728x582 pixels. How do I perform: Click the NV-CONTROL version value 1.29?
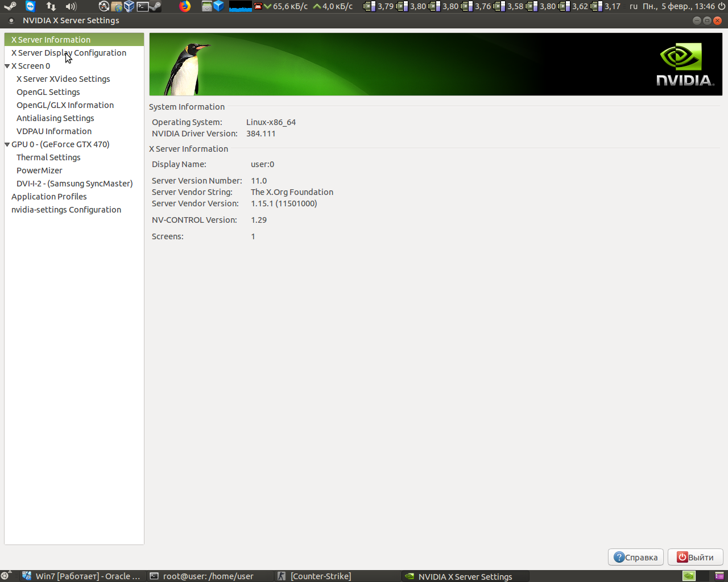(x=259, y=220)
